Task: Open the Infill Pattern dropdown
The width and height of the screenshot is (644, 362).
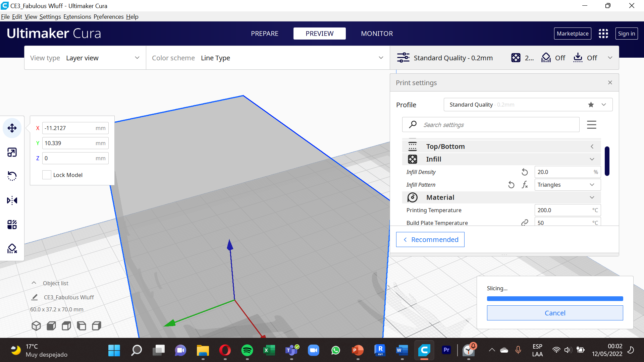Action: (567, 185)
